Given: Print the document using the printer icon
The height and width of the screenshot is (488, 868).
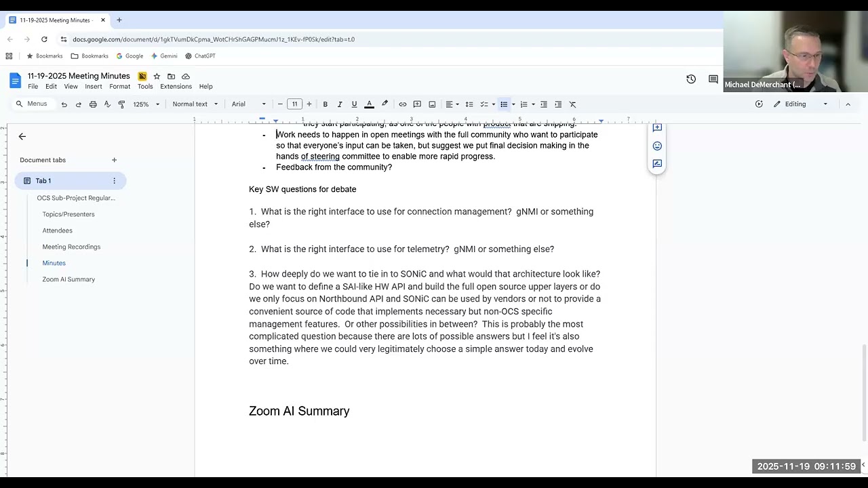Looking at the screenshot, I should click(93, 104).
